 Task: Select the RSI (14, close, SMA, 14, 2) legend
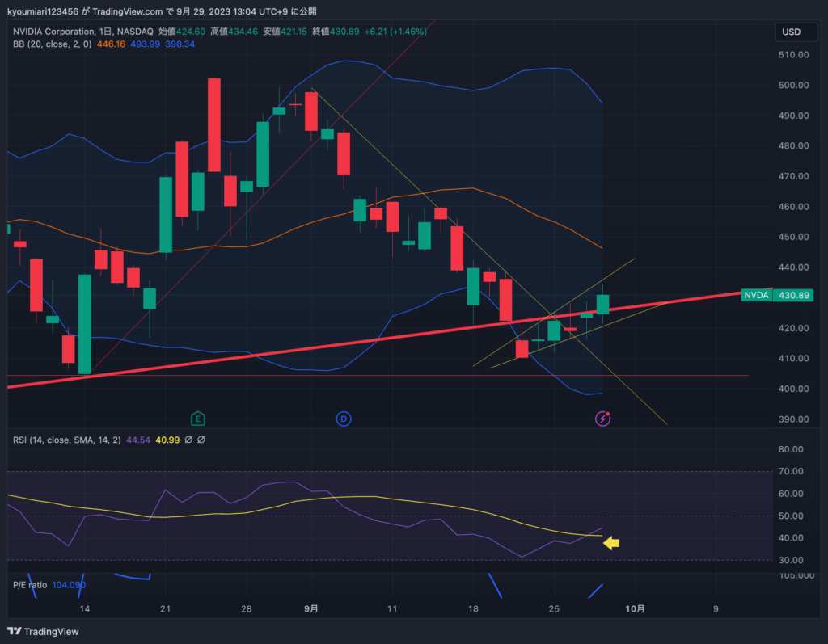coord(66,440)
